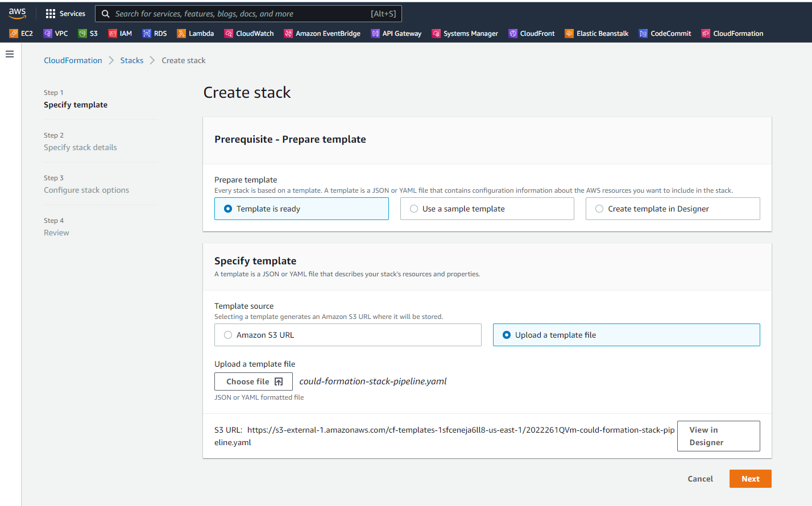Screen dimensions: 812x506
Task: Open the EC2 service shortcut icon
Action: click(14, 34)
